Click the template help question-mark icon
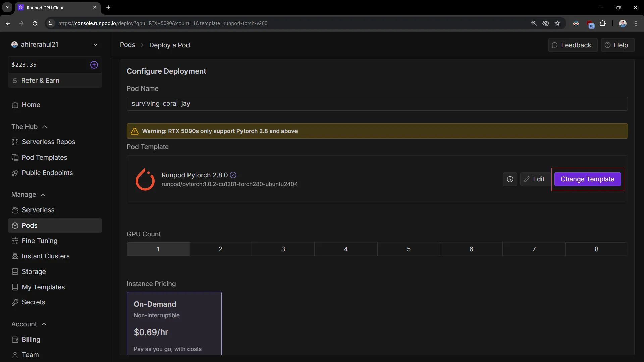The width and height of the screenshot is (644, 362). coord(510,179)
